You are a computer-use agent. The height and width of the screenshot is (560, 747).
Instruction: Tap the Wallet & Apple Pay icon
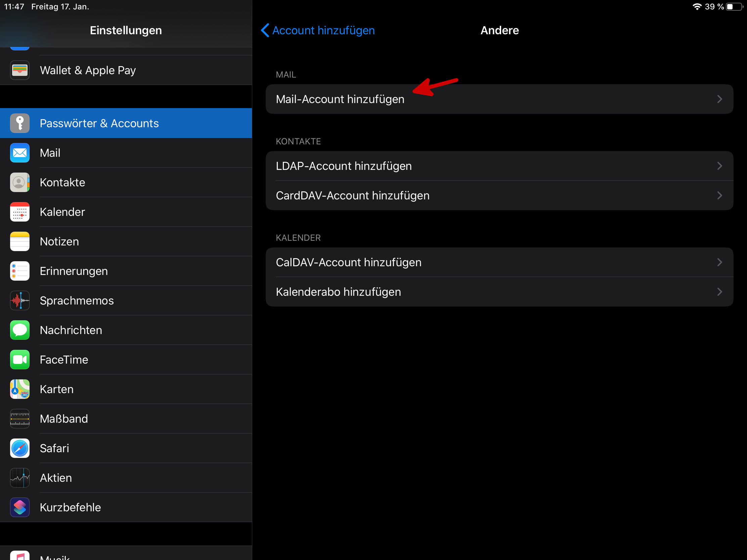coord(19,70)
